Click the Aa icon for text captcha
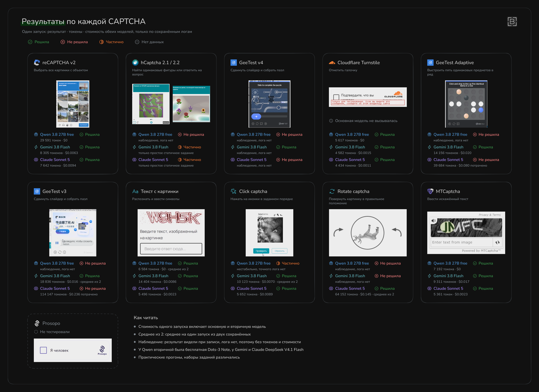The image size is (539, 392). [135, 191]
